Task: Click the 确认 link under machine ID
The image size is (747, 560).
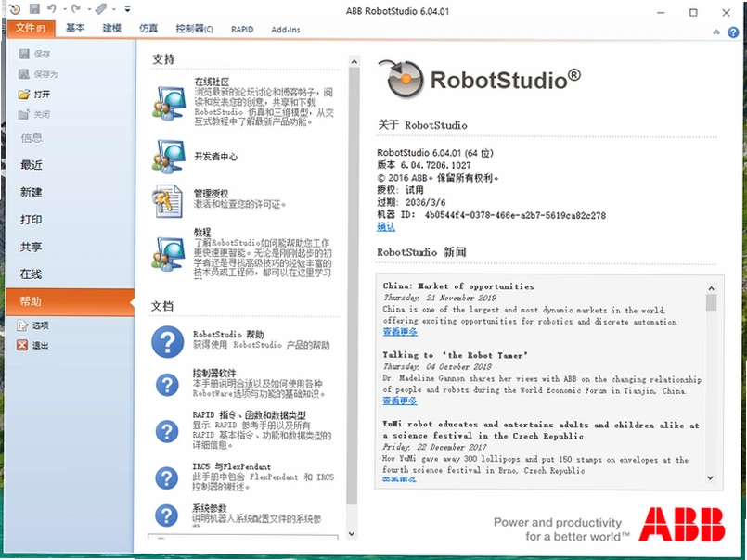Action: (x=386, y=227)
